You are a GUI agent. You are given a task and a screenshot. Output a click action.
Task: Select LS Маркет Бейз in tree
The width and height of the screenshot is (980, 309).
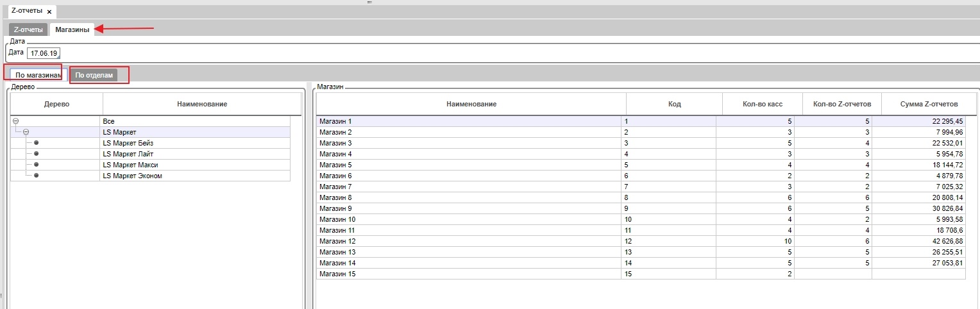tap(128, 143)
